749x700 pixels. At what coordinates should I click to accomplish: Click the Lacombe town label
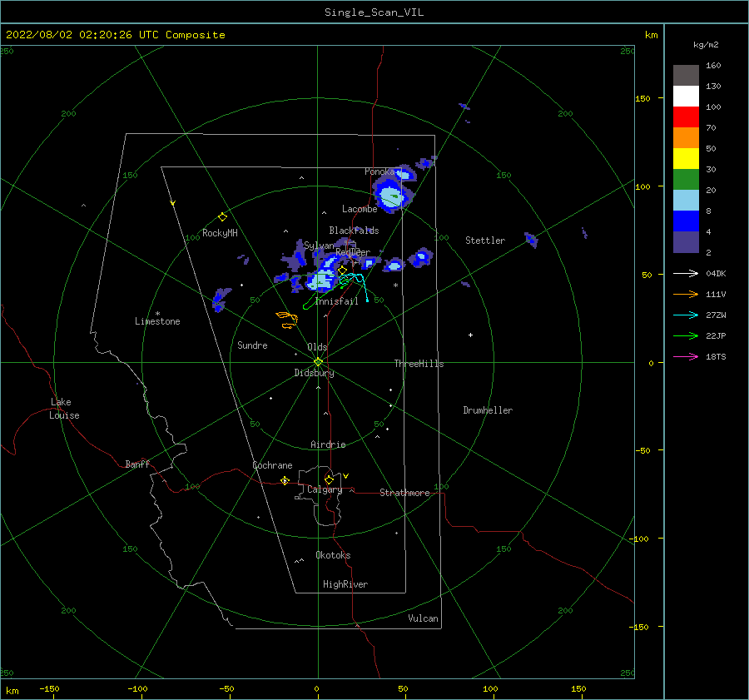click(360, 209)
